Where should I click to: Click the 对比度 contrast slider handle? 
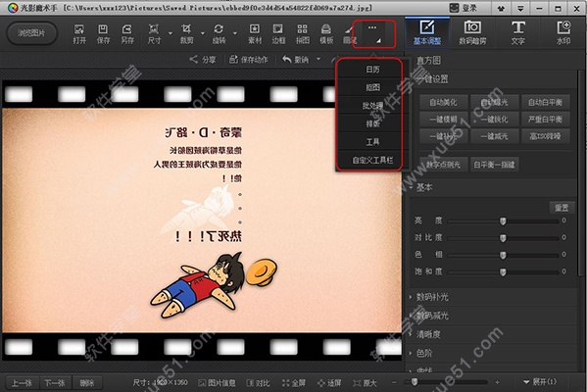coord(503,238)
